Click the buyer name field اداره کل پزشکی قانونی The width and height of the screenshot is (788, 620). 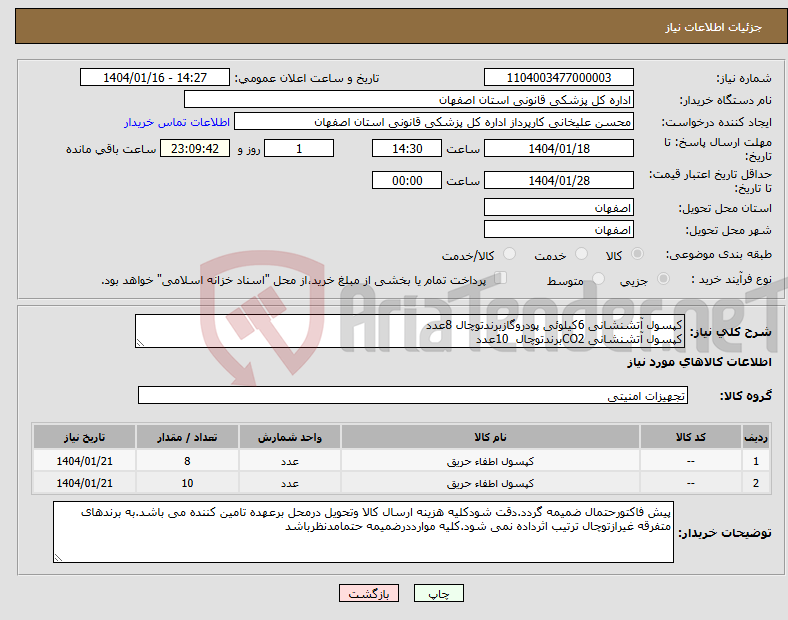[x=409, y=99]
